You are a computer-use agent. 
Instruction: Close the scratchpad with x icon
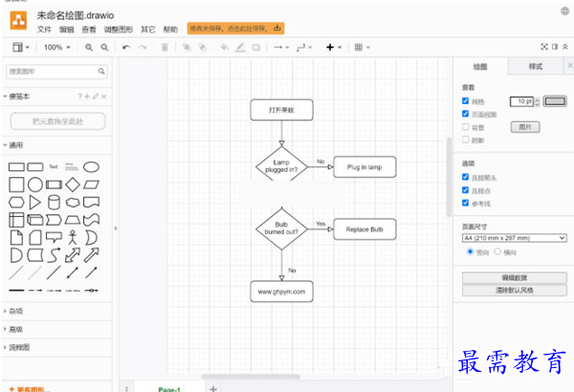tap(104, 97)
